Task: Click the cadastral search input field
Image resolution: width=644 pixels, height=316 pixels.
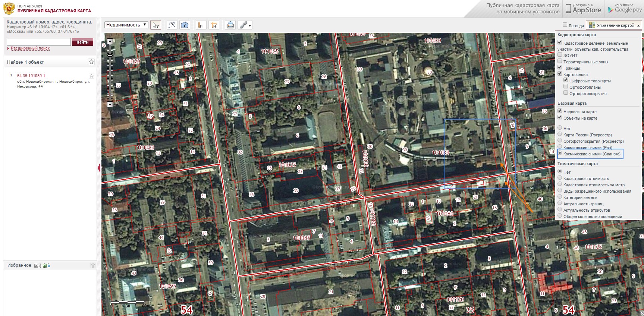Action: point(39,42)
